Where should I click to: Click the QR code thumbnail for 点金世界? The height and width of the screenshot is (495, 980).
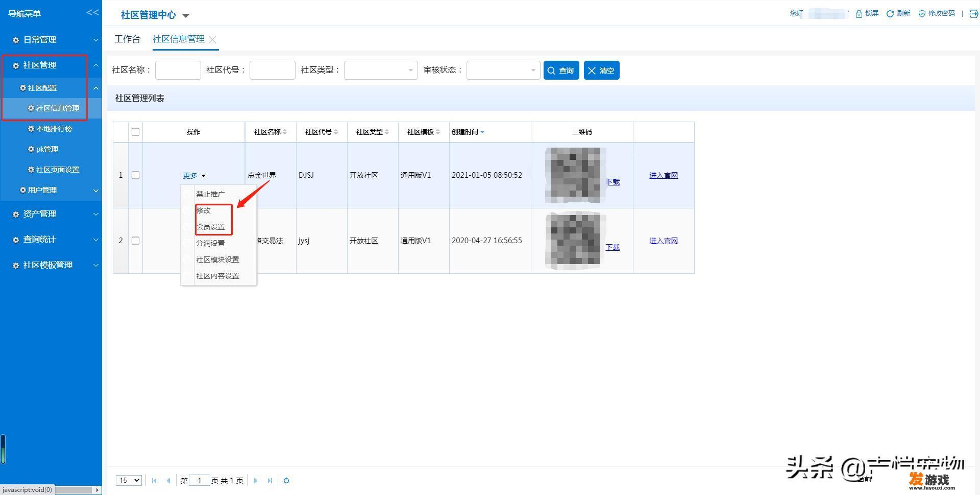(575, 175)
